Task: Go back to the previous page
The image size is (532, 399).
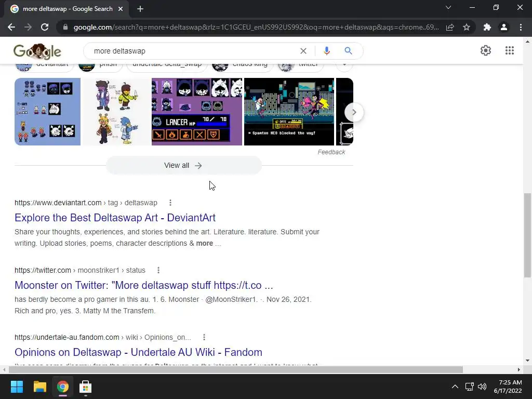Action: [x=11, y=27]
